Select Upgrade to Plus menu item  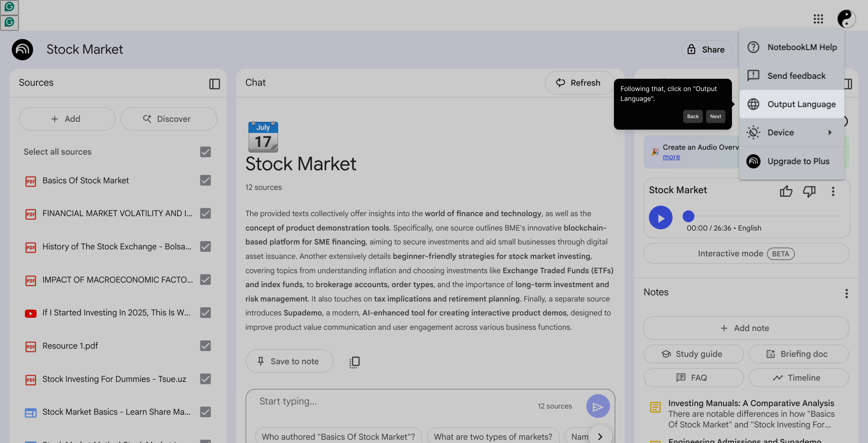792,161
